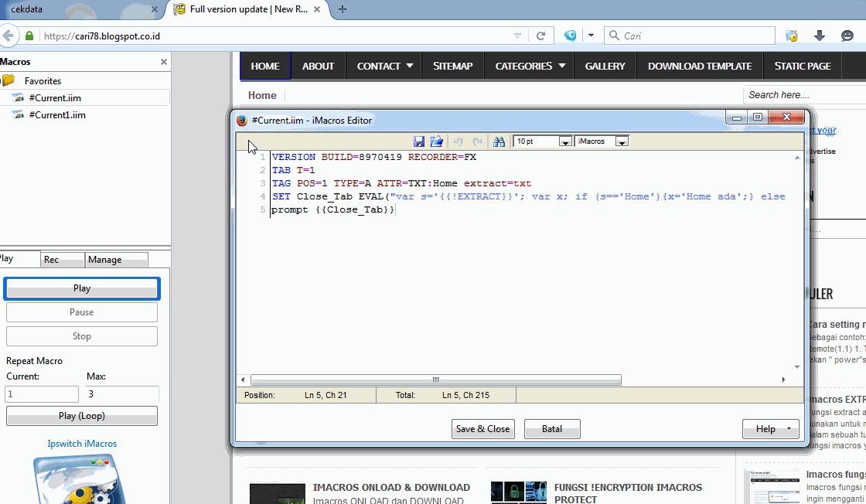
Task: Click the Favorites folder icon
Action: 9,80
